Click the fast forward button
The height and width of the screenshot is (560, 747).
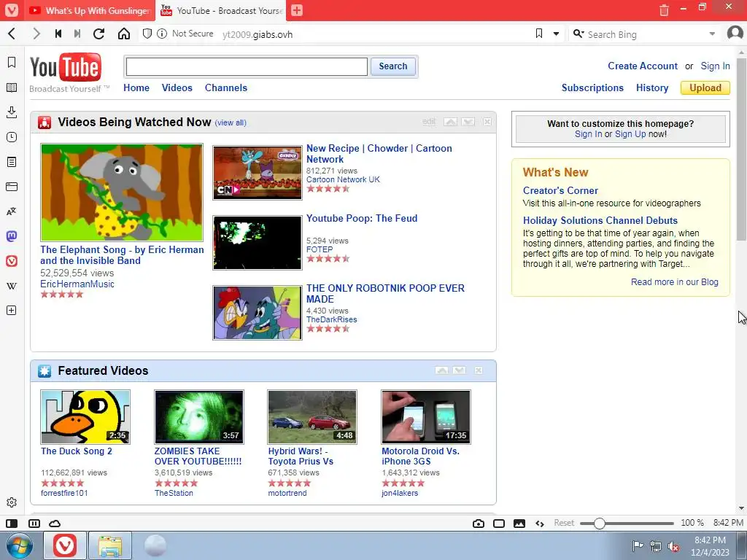point(77,34)
